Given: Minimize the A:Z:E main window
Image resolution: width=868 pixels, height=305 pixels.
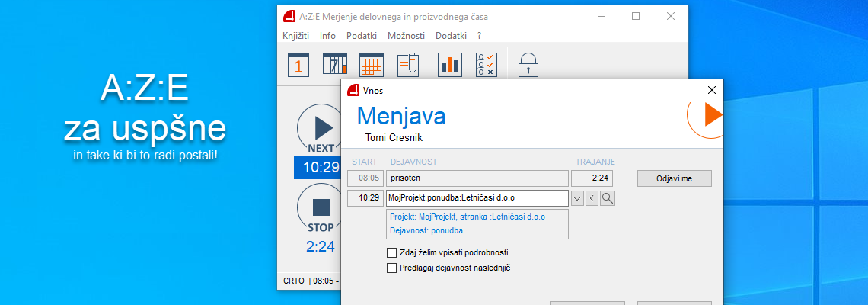Looking at the screenshot, I should coord(602,17).
